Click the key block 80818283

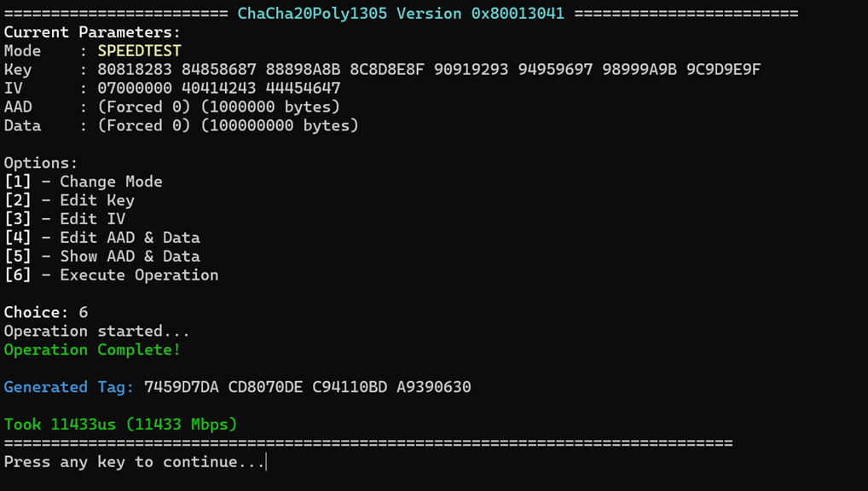click(x=135, y=70)
